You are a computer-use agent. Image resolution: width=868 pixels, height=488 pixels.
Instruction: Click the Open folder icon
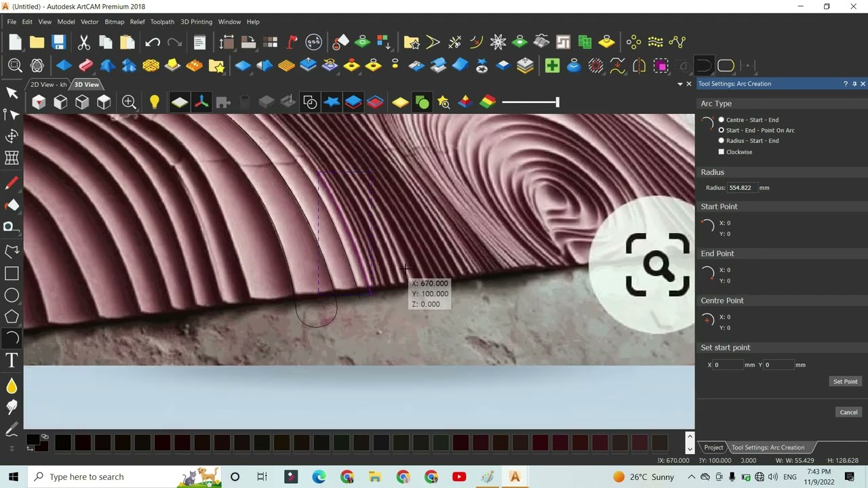click(x=37, y=42)
